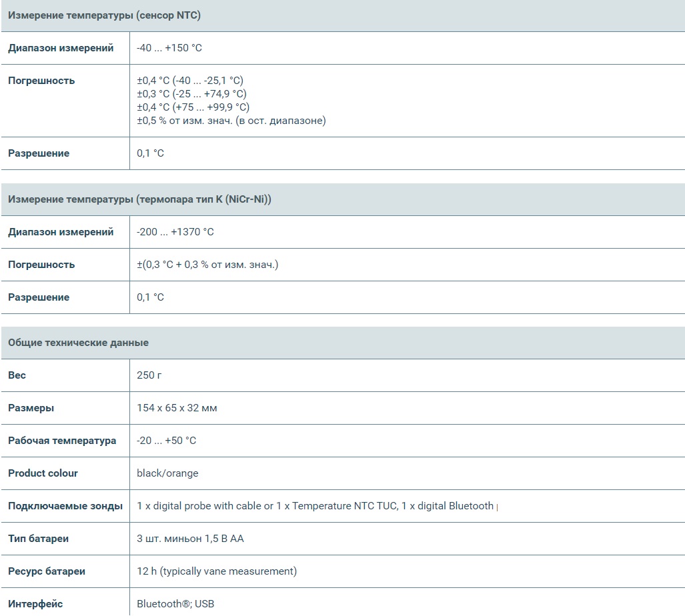Select the operating temperature -20 ... +50 °C
685x616 pixels.
[166, 441]
